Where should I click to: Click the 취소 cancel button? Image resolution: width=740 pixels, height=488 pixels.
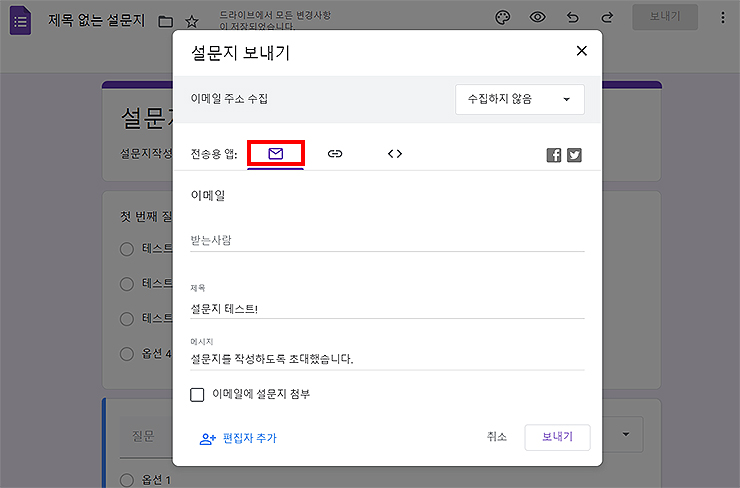(x=496, y=437)
